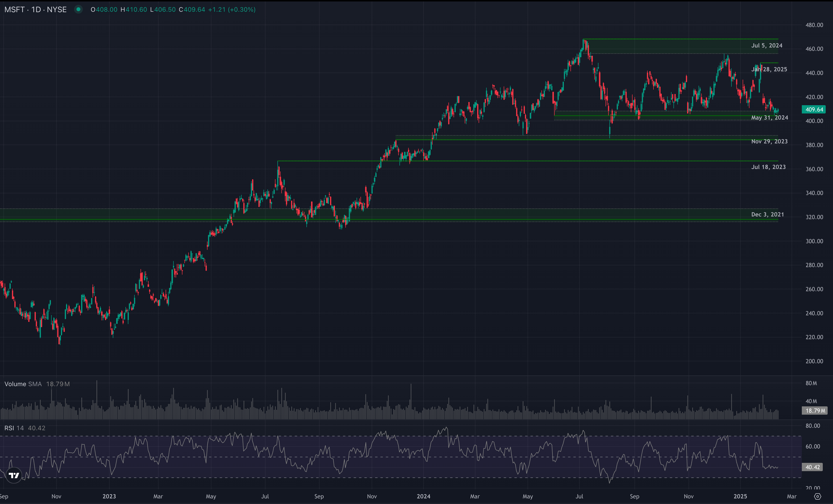
Task: Click the Jul 5, 2024 level label
Action: tap(767, 45)
